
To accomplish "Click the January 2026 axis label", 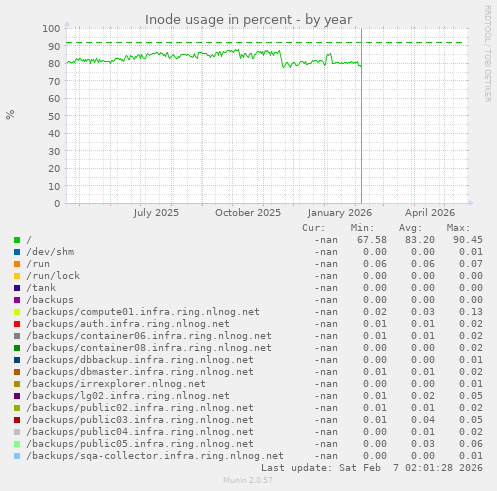I will coord(340,213).
